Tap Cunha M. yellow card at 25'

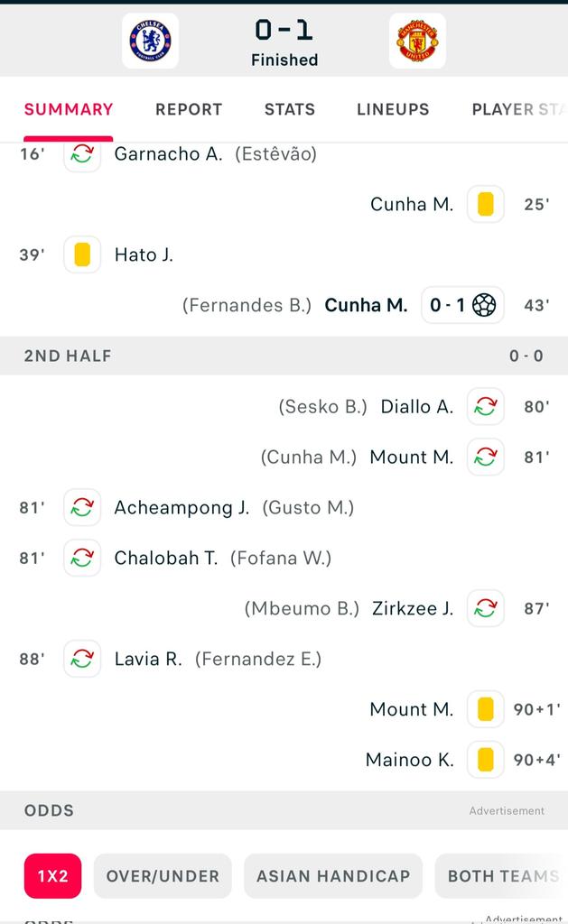[x=486, y=205]
